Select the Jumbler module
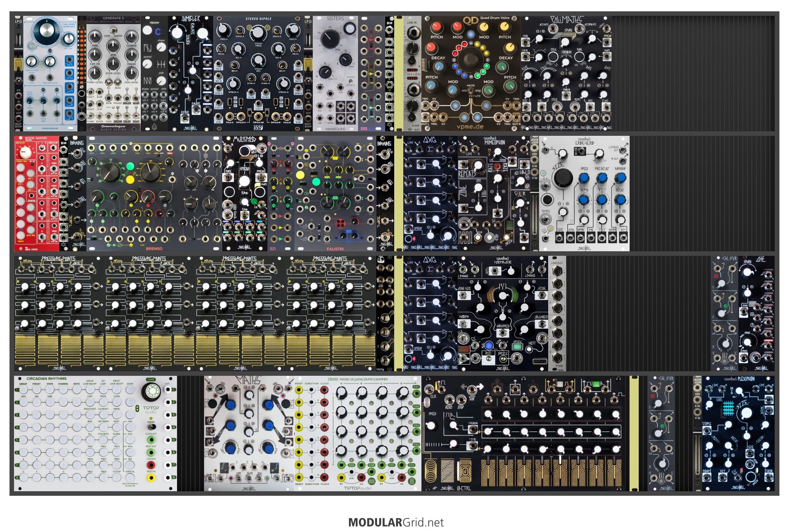 (191, 74)
